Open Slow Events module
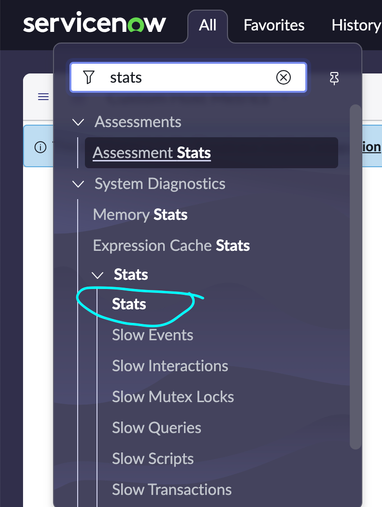 [153, 335]
